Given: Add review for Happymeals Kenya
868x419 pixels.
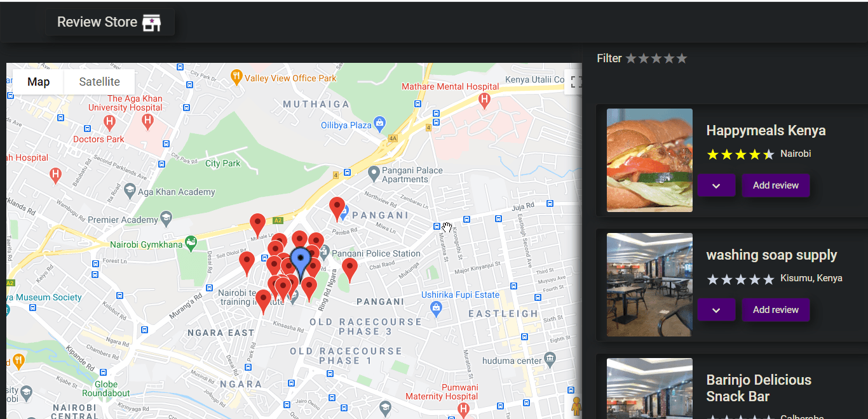Looking at the screenshot, I should (776, 185).
